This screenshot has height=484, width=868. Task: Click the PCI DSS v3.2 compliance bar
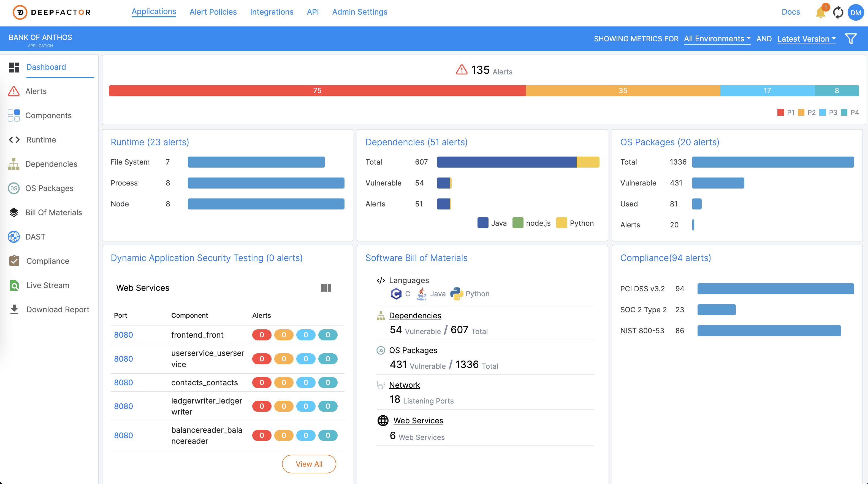pyautogui.click(x=776, y=289)
